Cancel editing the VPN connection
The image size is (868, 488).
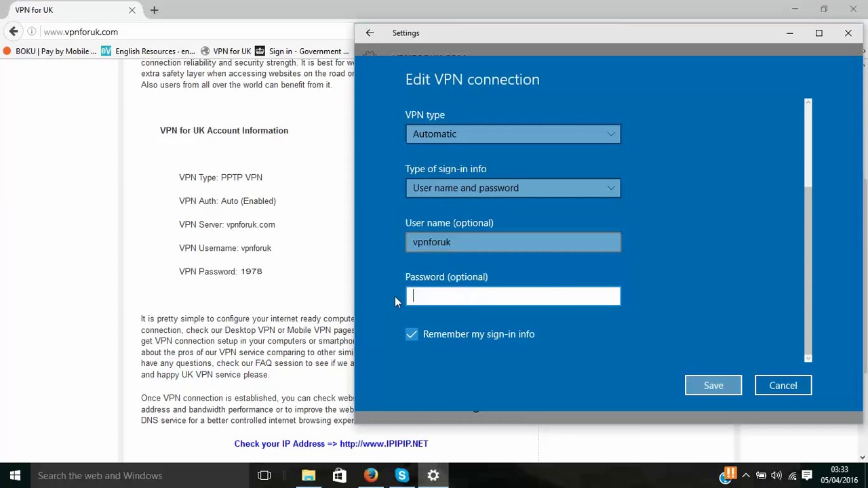[783, 386]
